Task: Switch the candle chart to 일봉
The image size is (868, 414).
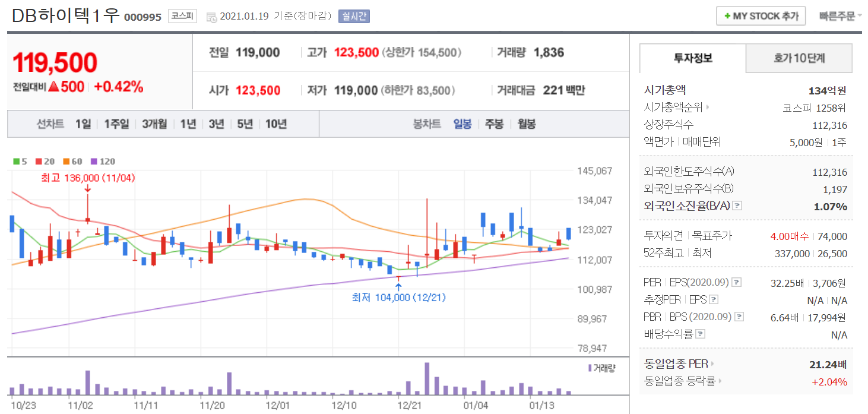Action: (x=462, y=124)
